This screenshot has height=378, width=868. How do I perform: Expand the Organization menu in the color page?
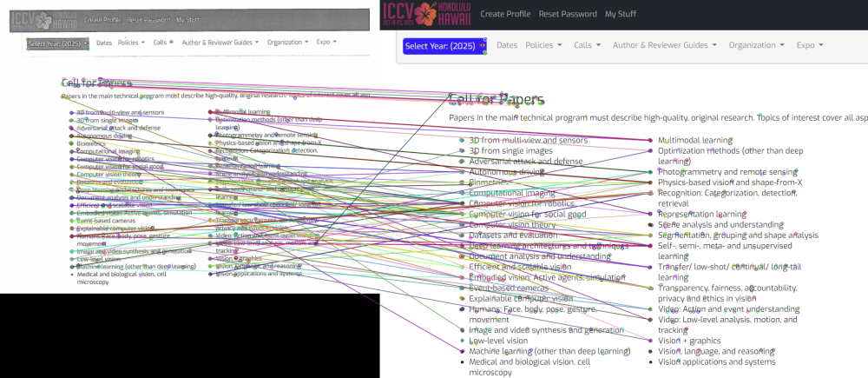pos(757,45)
